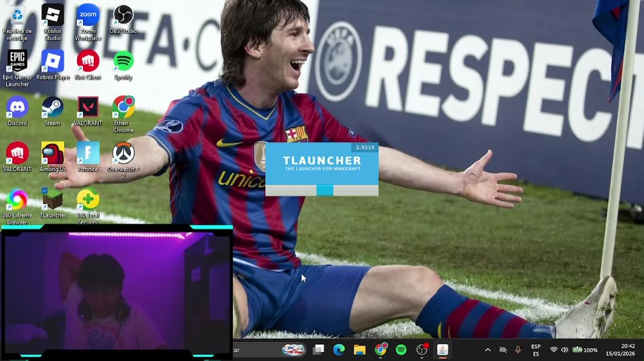This screenshot has height=361, width=644.
Task: Open the ESP ES language switcher
Action: [x=536, y=350]
